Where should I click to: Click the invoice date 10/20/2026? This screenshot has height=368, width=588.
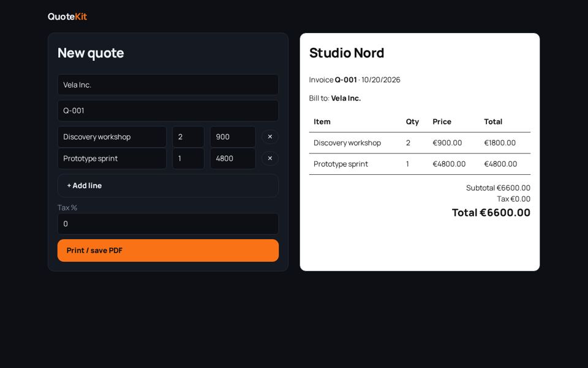click(380, 80)
